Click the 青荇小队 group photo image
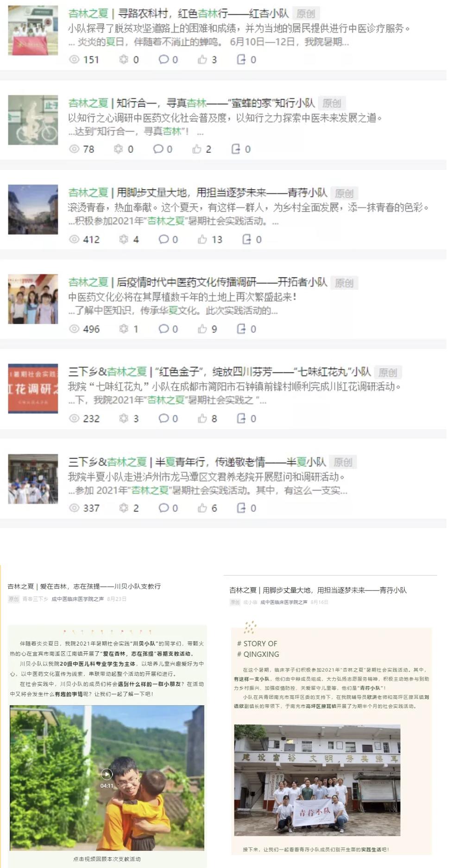452x868 pixels. click(317, 780)
